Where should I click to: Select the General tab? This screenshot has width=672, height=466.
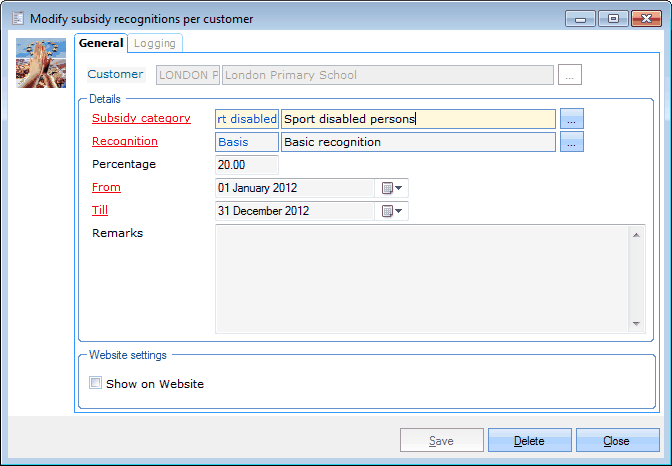(101, 43)
